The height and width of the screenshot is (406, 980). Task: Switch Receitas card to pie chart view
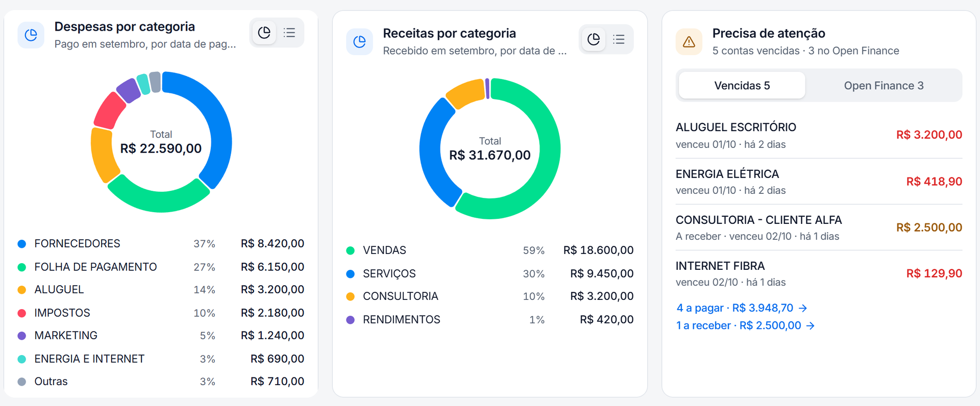click(x=594, y=39)
